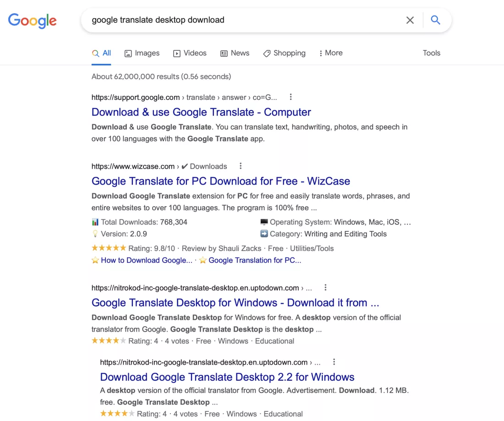Clear the search query with the X icon

(410, 20)
